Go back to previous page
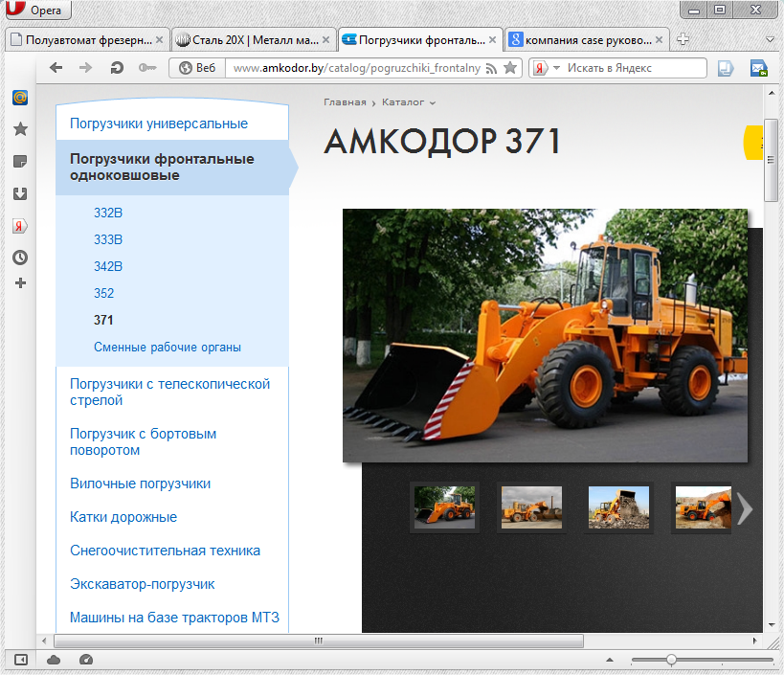Image resolution: width=784 pixels, height=675 pixels. pos(56,67)
